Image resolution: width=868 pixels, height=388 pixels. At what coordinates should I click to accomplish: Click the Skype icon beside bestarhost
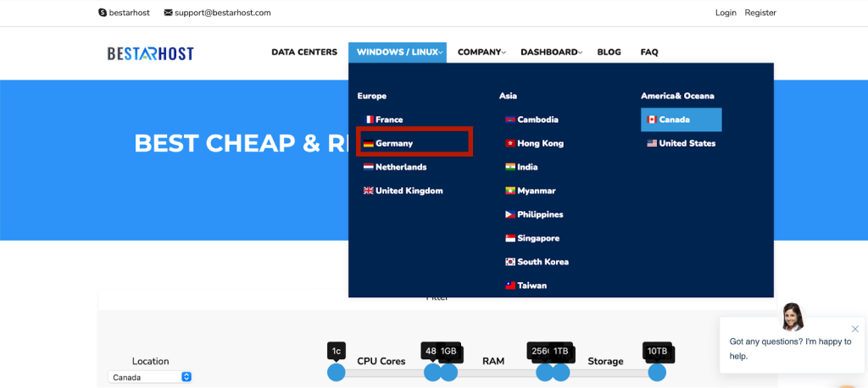pos(103,13)
